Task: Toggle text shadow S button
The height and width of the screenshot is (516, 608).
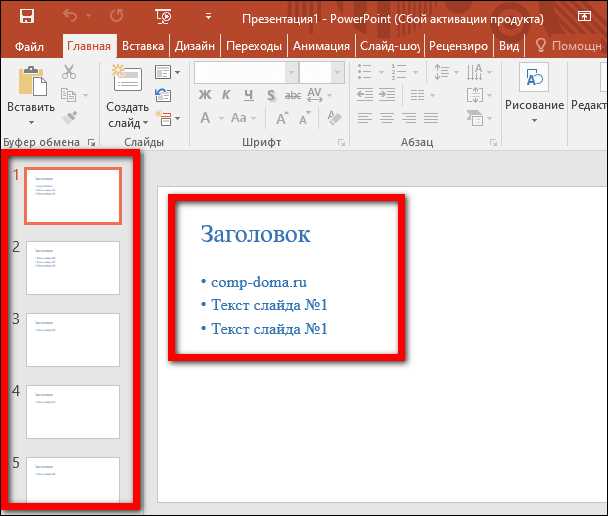Action: 271,95
